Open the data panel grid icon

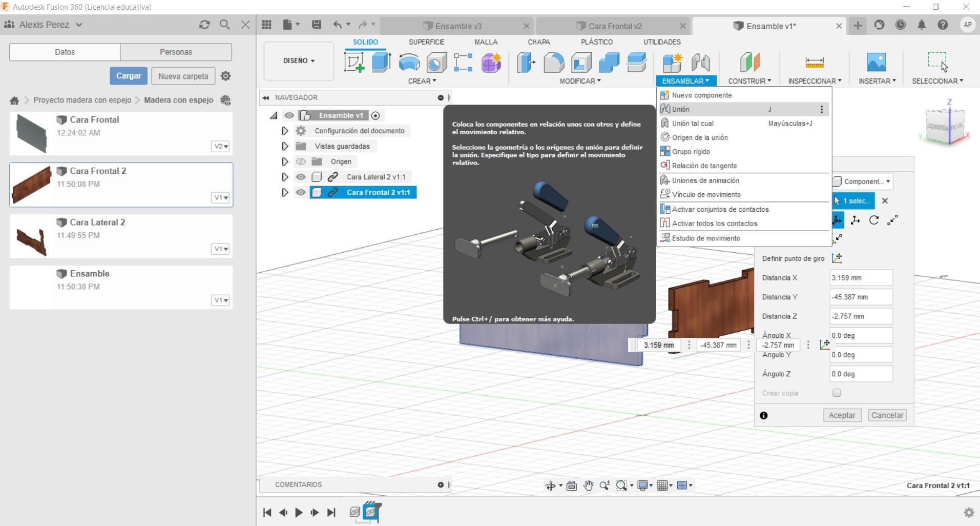pos(266,25)
